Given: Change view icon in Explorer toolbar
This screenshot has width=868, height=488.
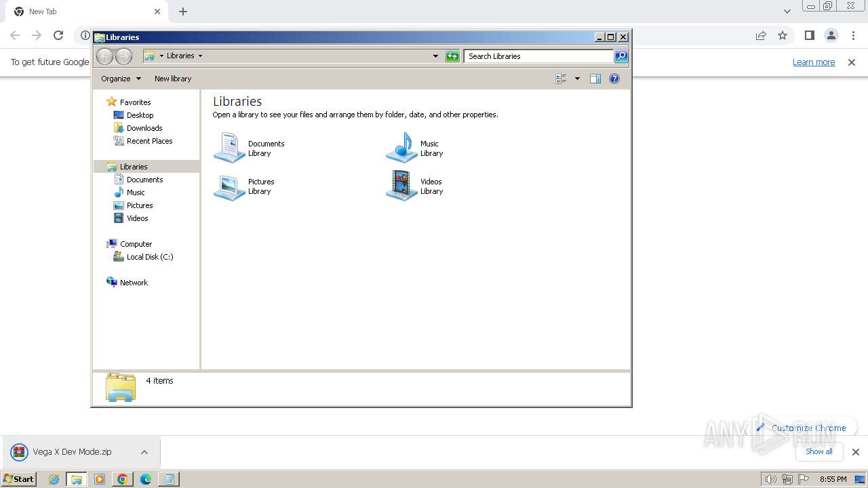Looking at the screenshot, I should coord(561,79).
